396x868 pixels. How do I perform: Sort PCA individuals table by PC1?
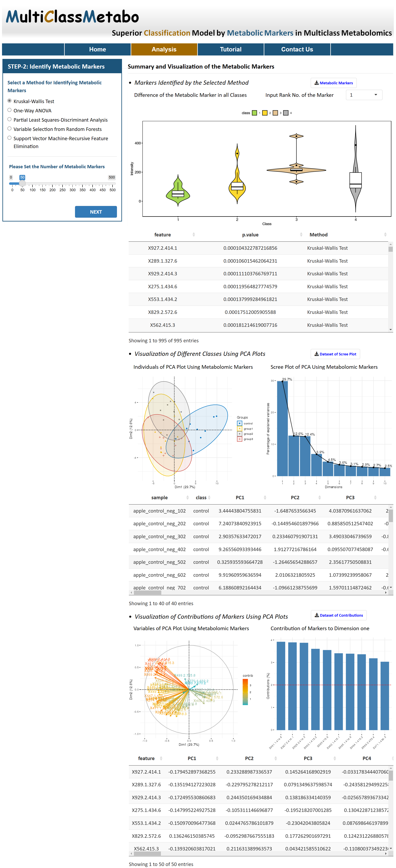pos(240,497)
